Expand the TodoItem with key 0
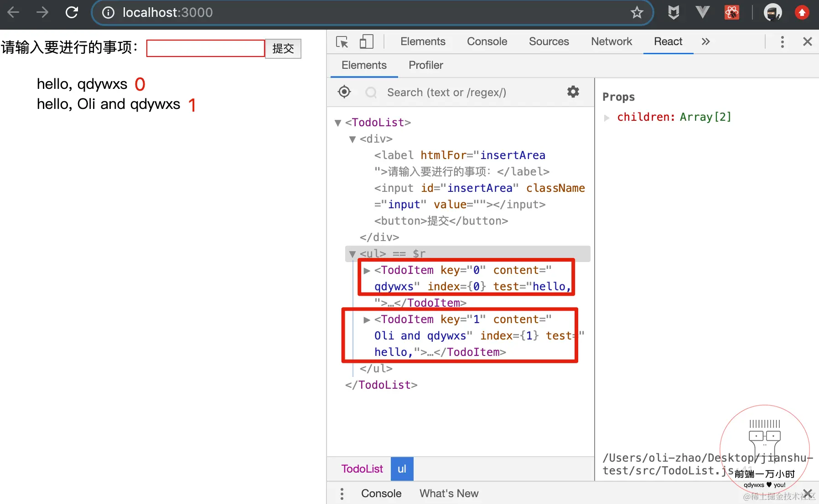This screenshot has width=819, height=504. [x=367, y=271]
